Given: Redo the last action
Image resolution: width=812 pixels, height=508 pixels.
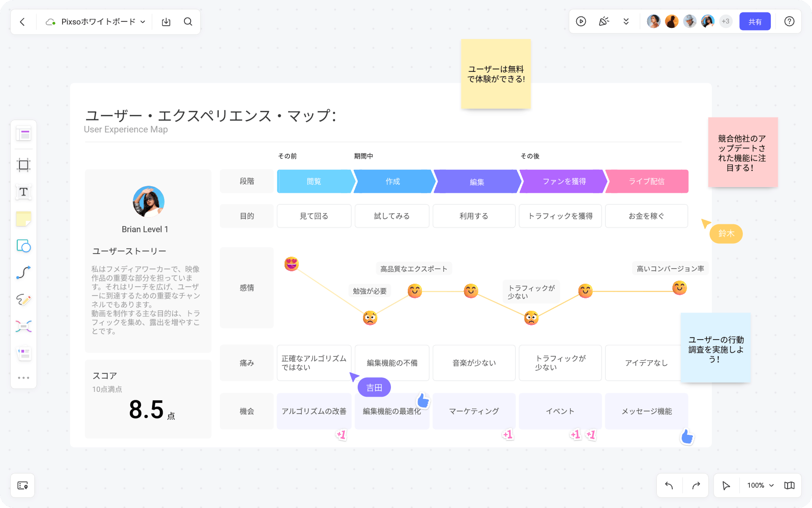Looking at the screenshot, I should [x=696, y=485].
